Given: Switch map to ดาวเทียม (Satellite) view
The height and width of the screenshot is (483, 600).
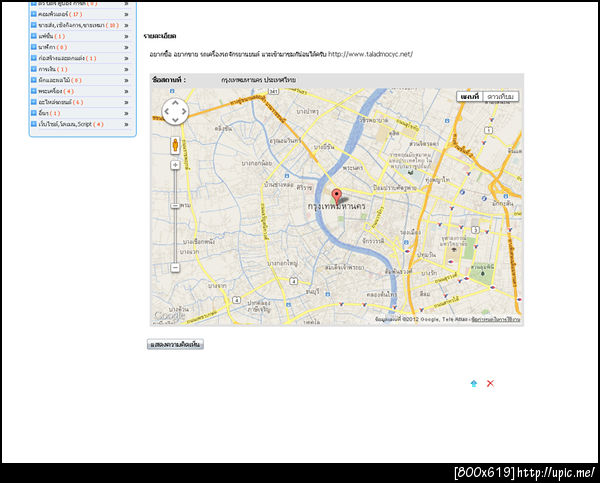Looking at the screenshot, I should click(x=501, y=96).
